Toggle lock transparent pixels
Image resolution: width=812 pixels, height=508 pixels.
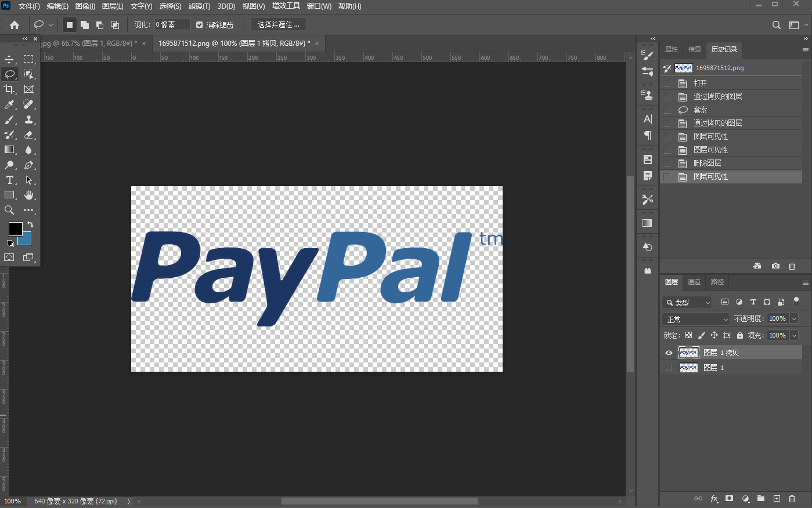pyautogui.click(x=688, y=335)
